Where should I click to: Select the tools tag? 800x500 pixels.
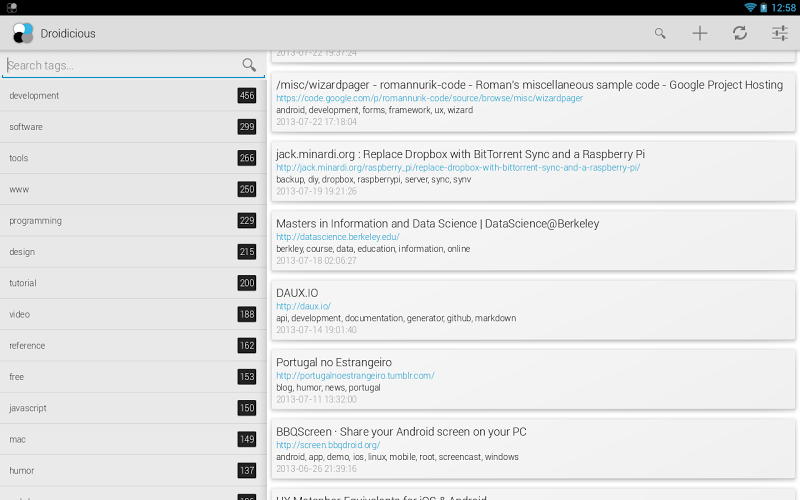pos(133,158)
